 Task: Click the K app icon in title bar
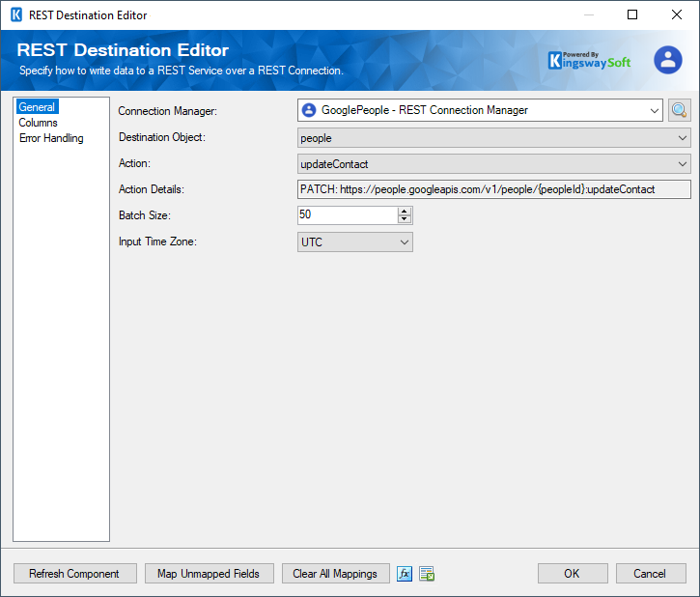click(16, 14)
